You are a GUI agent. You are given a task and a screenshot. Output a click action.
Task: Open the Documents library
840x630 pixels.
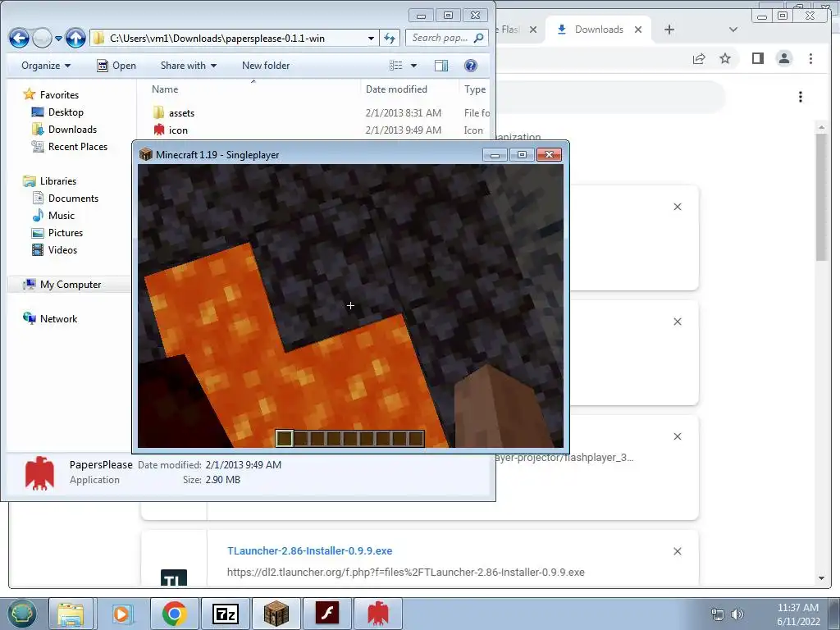pyautogui.click(x=73, y=199)
